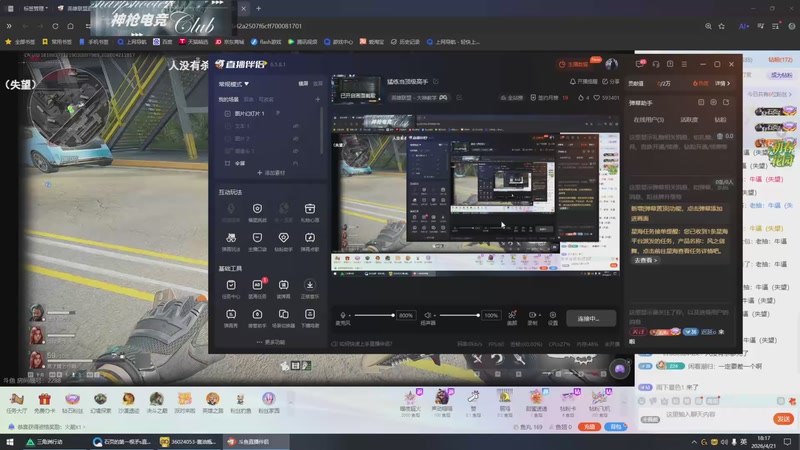The width and height of the screenshot is (800, 450).
Task: Mute the microphone icon next to slider
Action: [343, 315]
